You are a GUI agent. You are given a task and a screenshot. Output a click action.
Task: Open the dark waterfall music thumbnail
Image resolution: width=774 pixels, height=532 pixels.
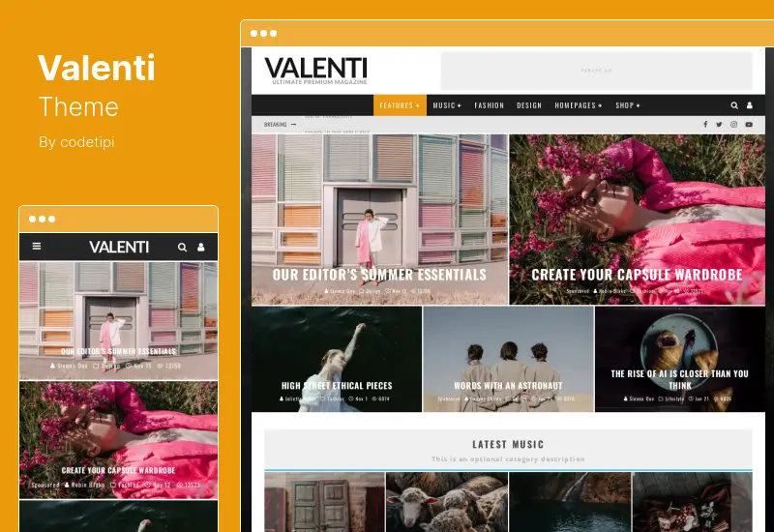570,502
